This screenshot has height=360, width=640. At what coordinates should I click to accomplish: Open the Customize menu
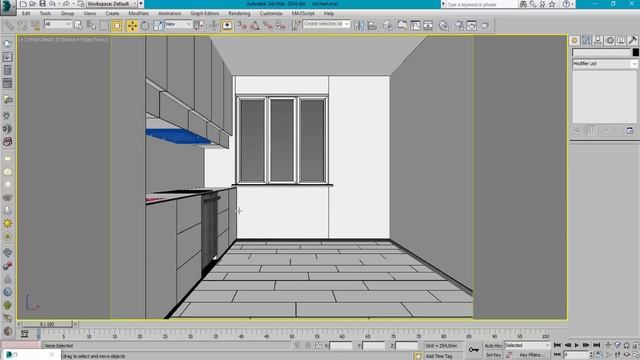[x=271, y=13]
